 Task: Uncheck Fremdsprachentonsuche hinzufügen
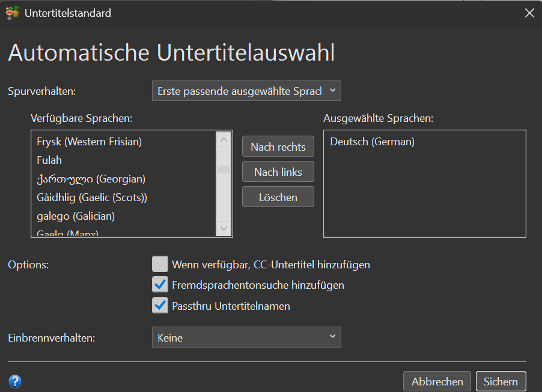[x=160, y=285]
